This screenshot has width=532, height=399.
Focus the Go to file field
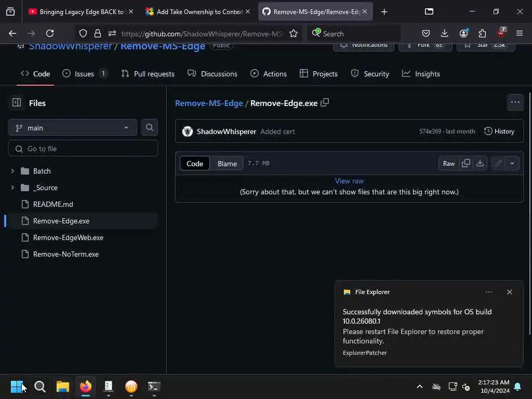(83, 148)
